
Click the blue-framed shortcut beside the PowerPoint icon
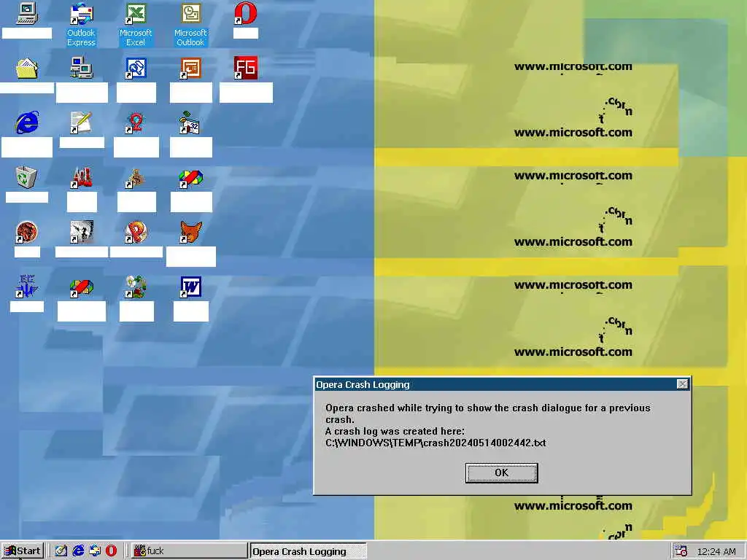[x=136, y=68]
